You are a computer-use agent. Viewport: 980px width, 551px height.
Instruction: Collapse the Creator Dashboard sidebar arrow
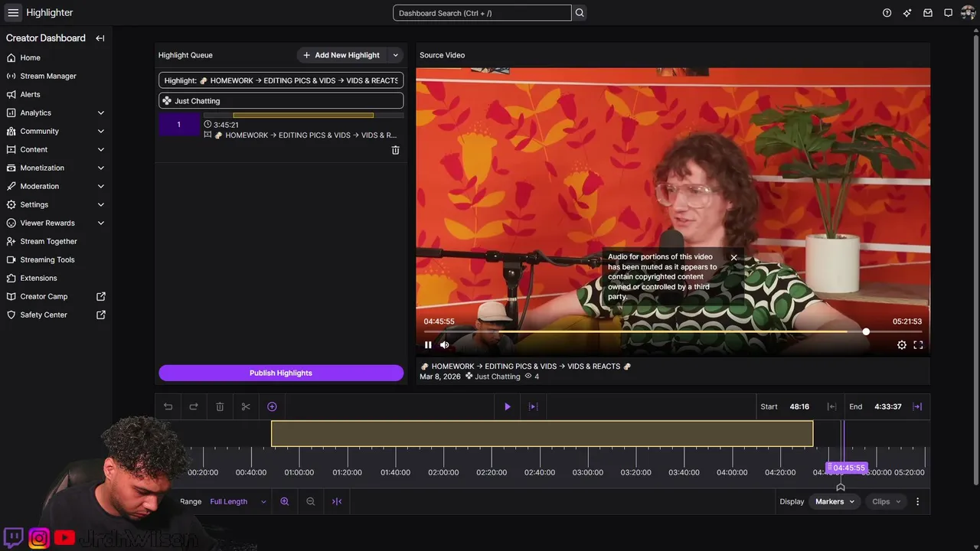coord(100,38)
